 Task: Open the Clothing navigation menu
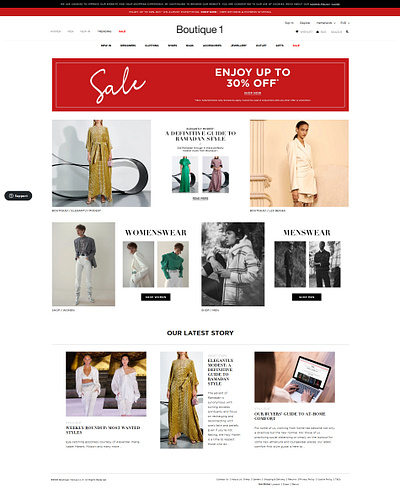(x=152, y=45)
